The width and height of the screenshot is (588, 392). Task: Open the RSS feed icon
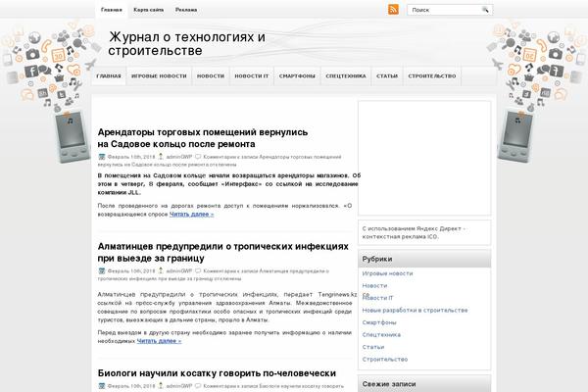click(x=393, y=10)
